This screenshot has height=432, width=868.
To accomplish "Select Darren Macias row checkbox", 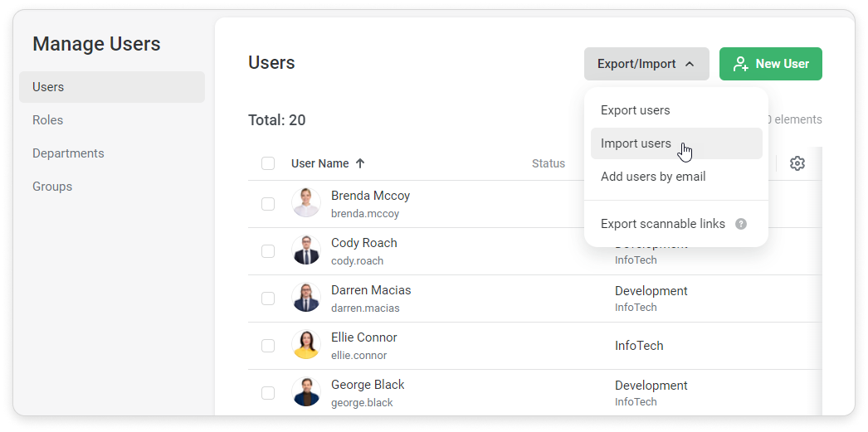I will point(268,298).
